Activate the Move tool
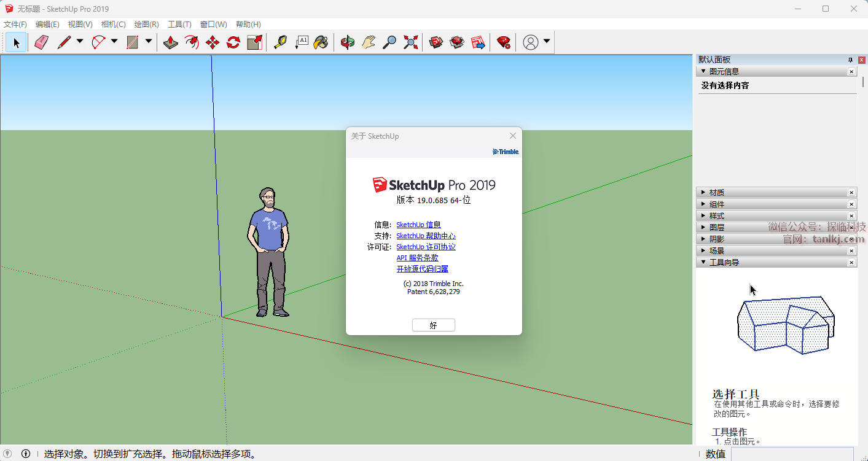Screen dimensions: 868x461 [x=213, y=42]
